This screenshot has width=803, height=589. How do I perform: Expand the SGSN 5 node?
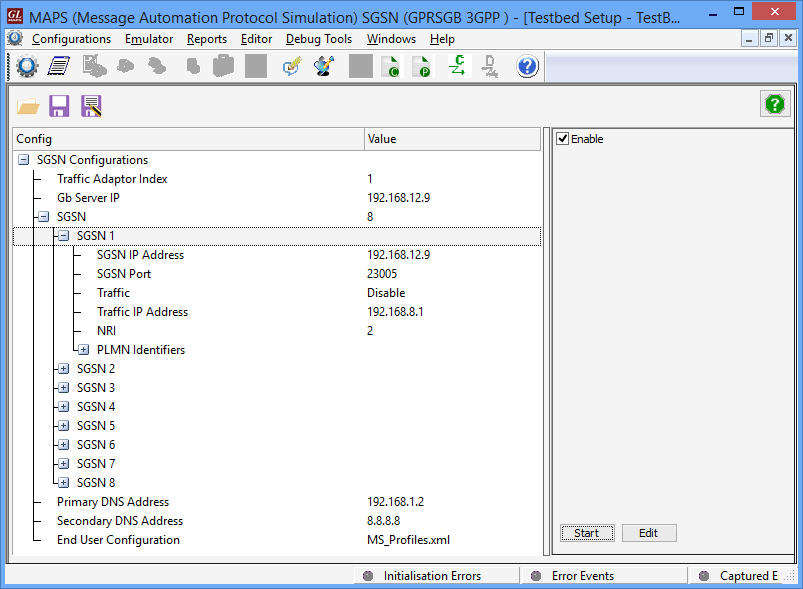tap(64, 426)
